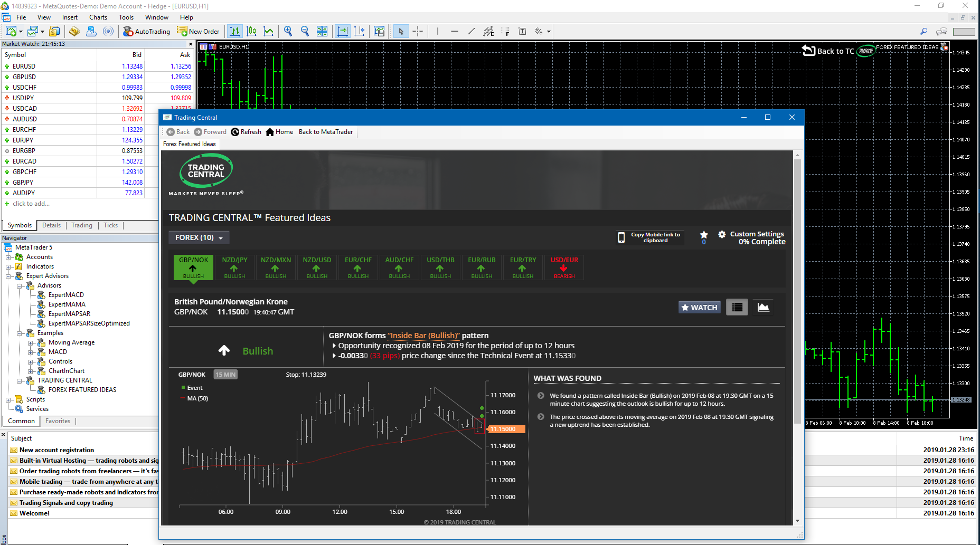Expand the Scripts tree node

8,400
